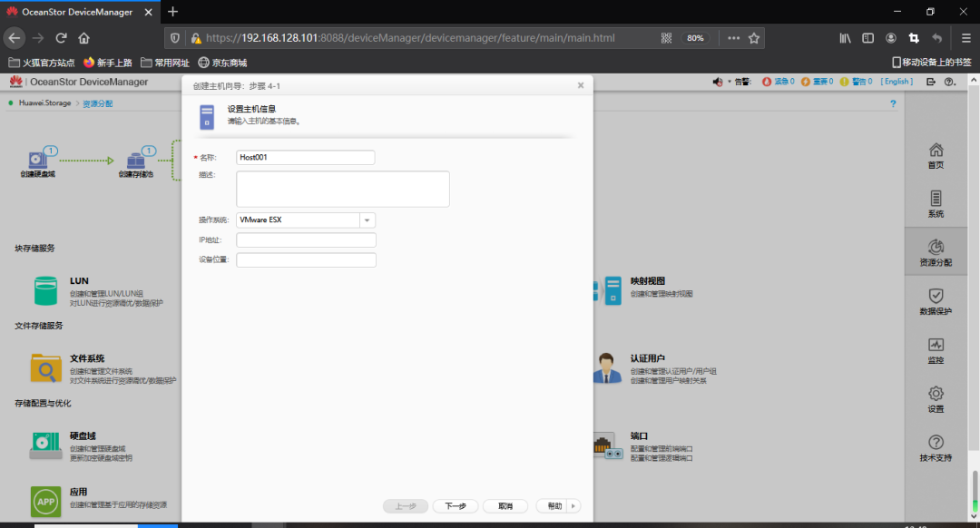Image resolution: width=980 pixels, height=528 pixels.
Task: Click the 名称 field containing Host001
Action: coord(306,158)
